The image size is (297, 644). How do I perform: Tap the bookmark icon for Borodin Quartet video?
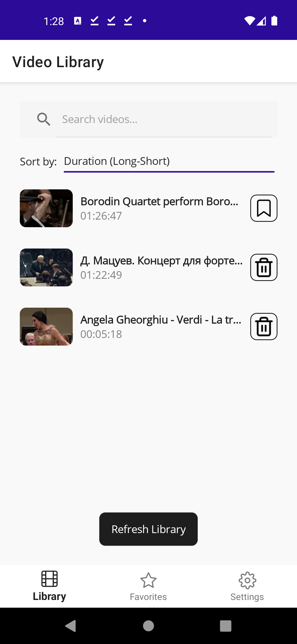point(263,208)
